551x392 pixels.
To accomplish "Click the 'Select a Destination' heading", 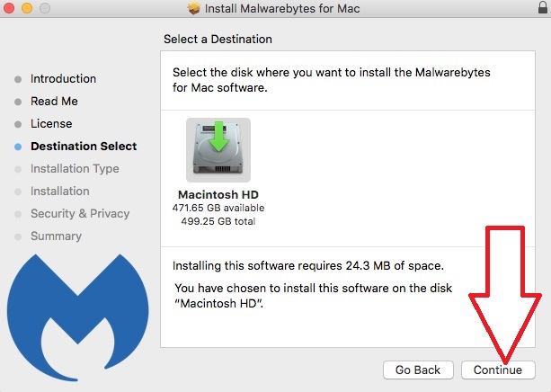I will click(x=218, y=39).
